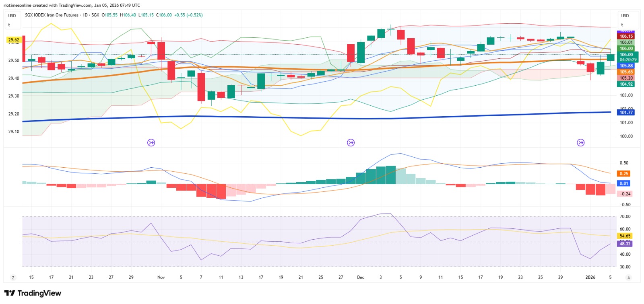644x304 pixels.
Task: Click the current price 106.00 countdown label
Action: pyautogui.click(x=627, y=57)
